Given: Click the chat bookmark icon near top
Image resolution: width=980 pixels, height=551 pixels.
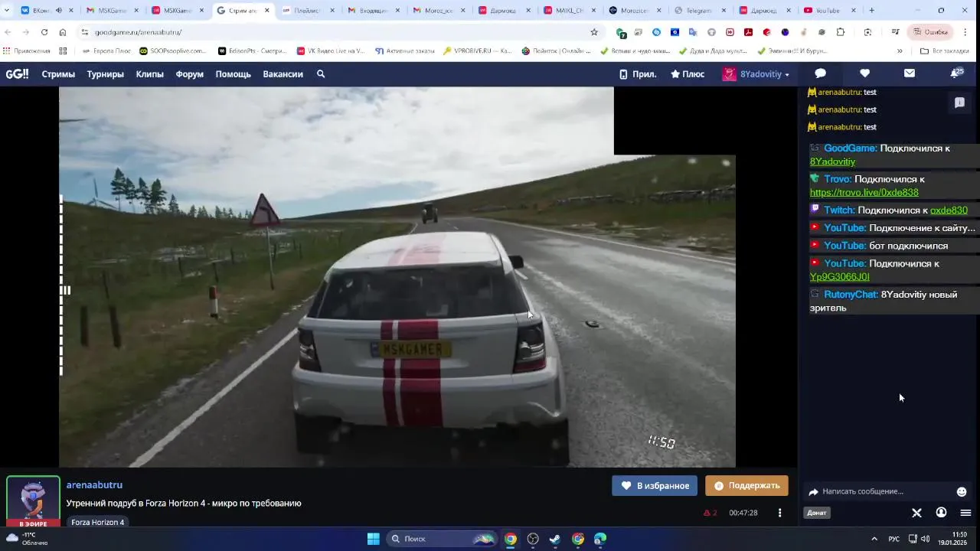Looking at the screenshot, I should pos(959,103).
